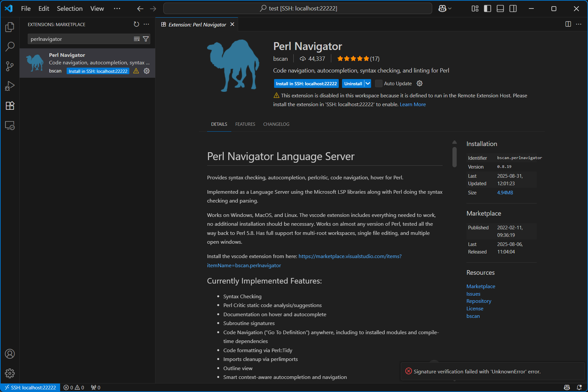Toggle the bottom panel layout button
The height and width of the screenshot is (392, 588).
tap(500, 8)
